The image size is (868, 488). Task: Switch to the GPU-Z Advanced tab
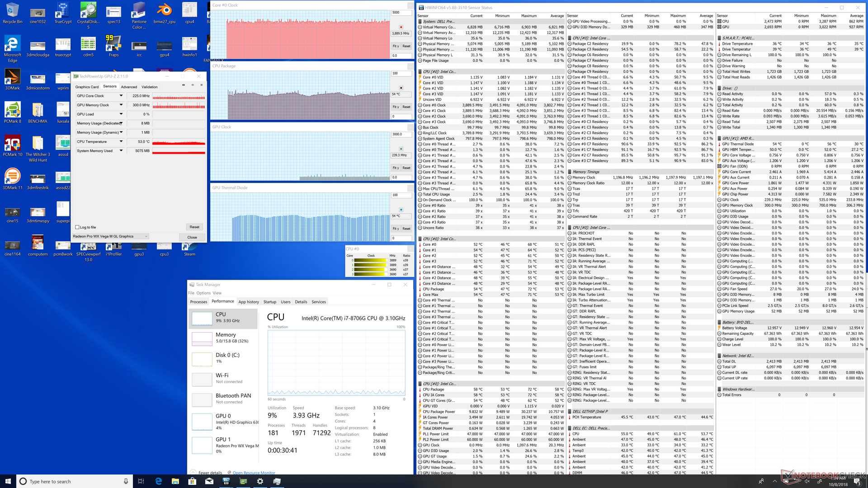pyautogui.click(x=129, y=87)
